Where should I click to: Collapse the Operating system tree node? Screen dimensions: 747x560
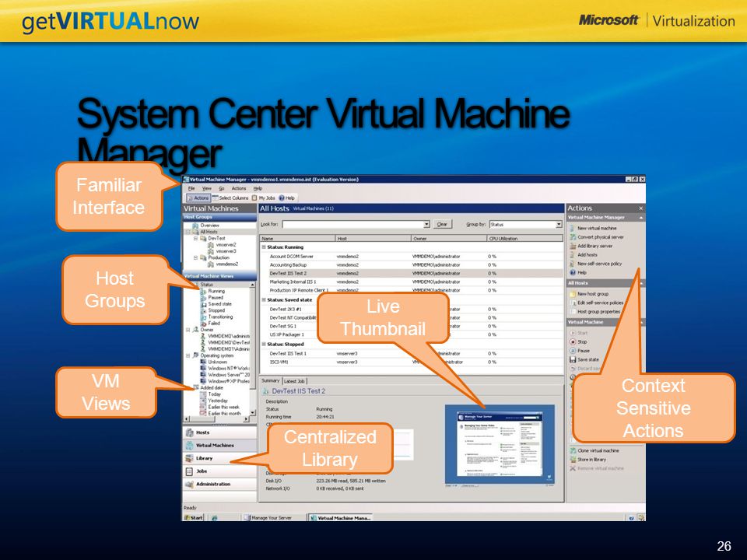[188, 355]
